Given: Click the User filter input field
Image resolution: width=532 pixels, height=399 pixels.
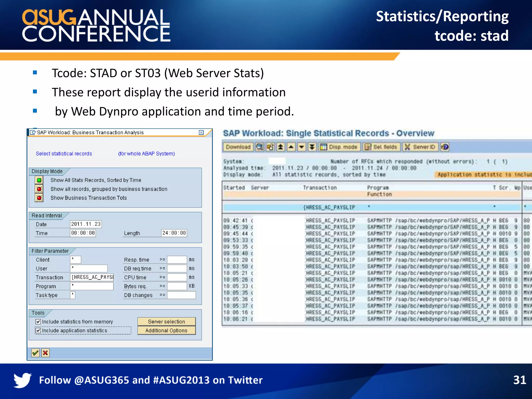Looking at the screenshot, I should (x=89, y=268).
